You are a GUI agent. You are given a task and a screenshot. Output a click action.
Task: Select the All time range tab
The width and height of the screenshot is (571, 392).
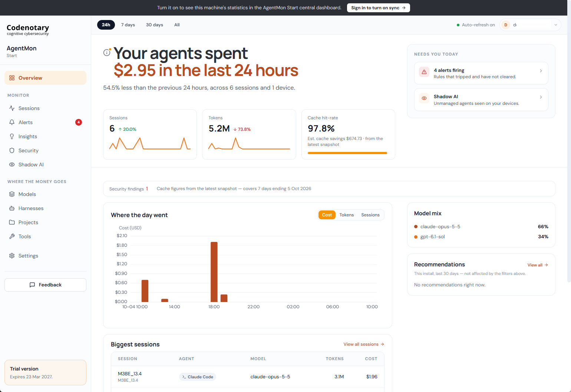click(x=177, y=25)
